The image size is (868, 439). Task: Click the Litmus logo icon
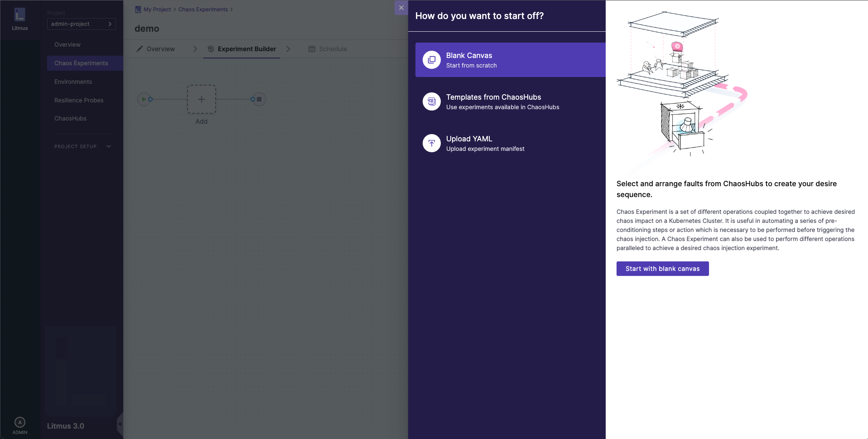pyautogui.click(x=19, y=15)
